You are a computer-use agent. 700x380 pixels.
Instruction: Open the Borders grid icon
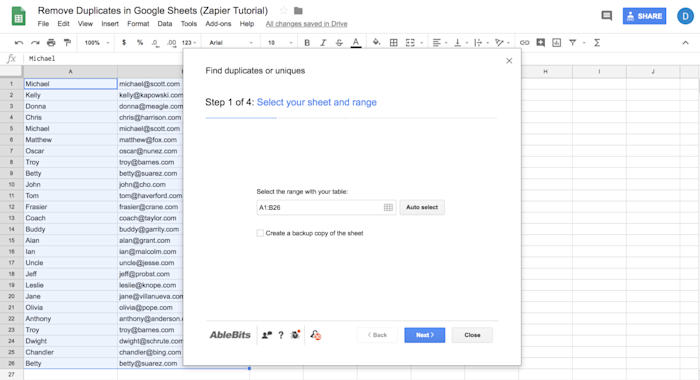(x=394, y=43)
